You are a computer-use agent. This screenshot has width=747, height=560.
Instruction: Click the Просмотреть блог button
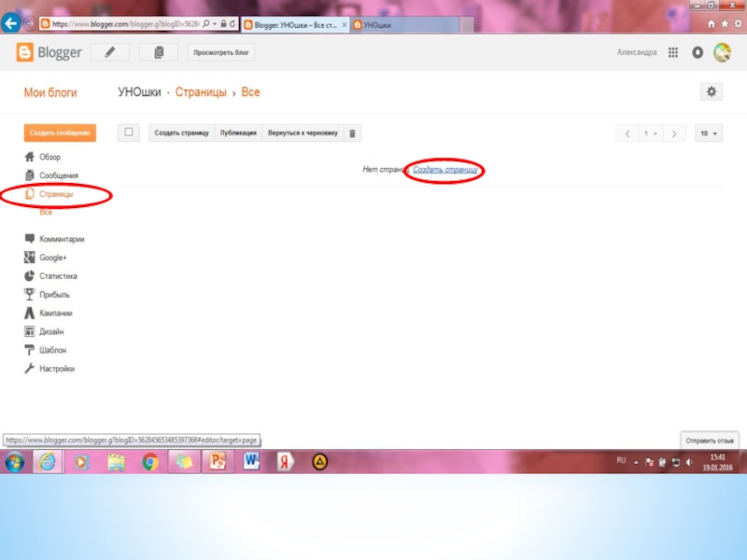click(x=221, y=52)
